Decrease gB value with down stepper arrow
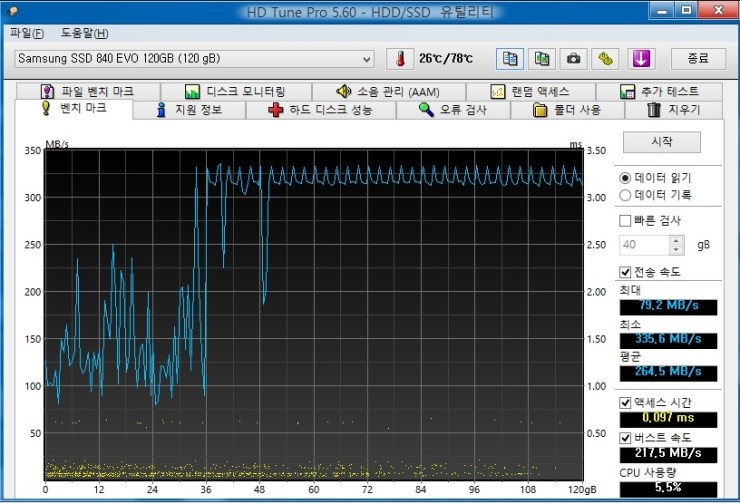This screenshot has height=504, width=740. 676,249
